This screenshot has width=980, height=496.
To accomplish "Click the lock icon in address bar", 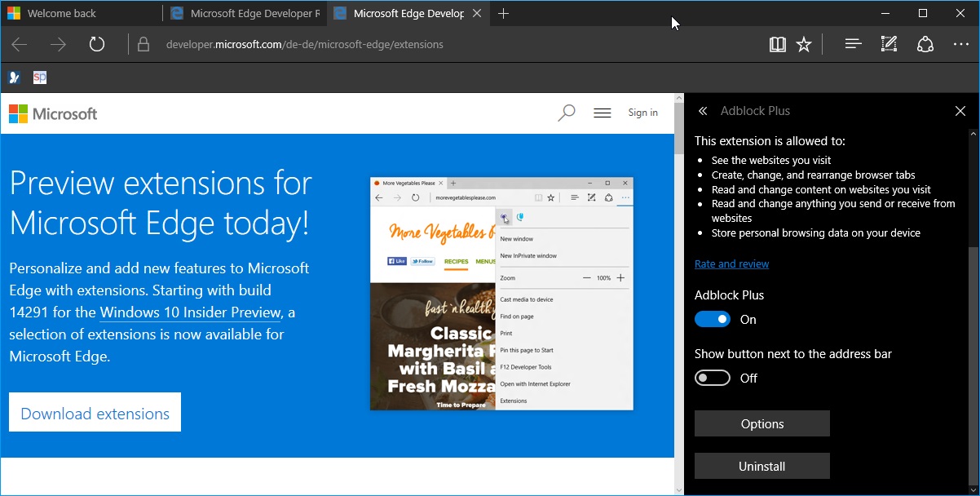I will 143,44.
